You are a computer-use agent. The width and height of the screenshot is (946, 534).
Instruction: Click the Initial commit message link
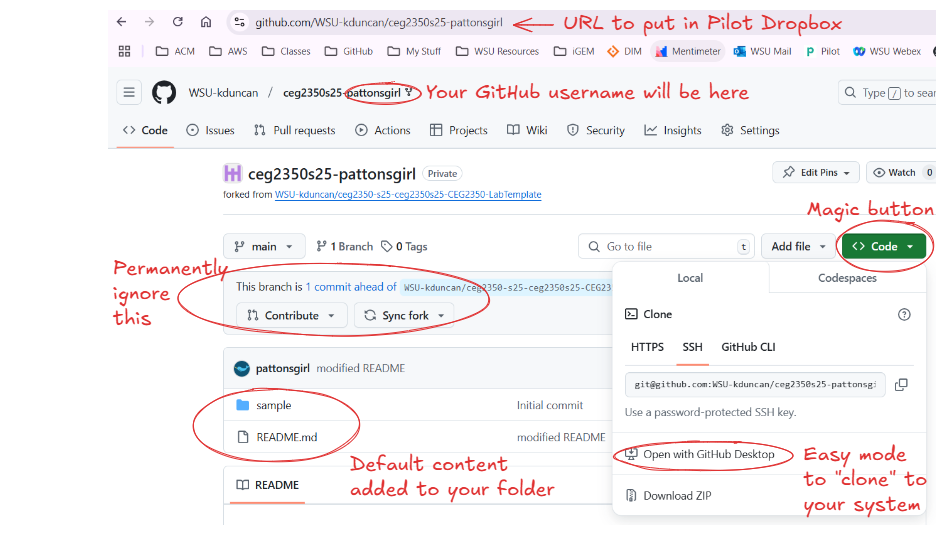550,405
